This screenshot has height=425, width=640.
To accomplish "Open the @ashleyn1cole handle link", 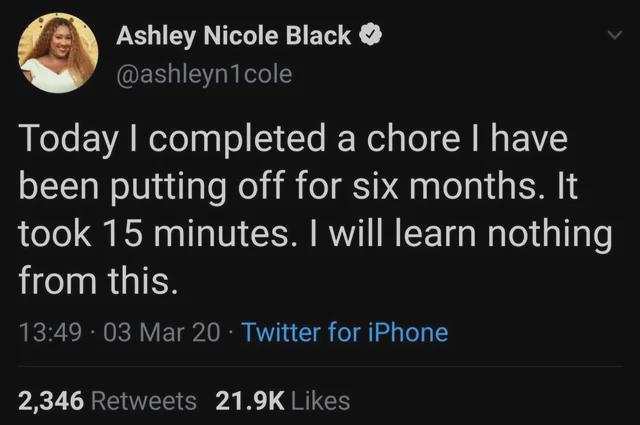I will pos(205,73).
